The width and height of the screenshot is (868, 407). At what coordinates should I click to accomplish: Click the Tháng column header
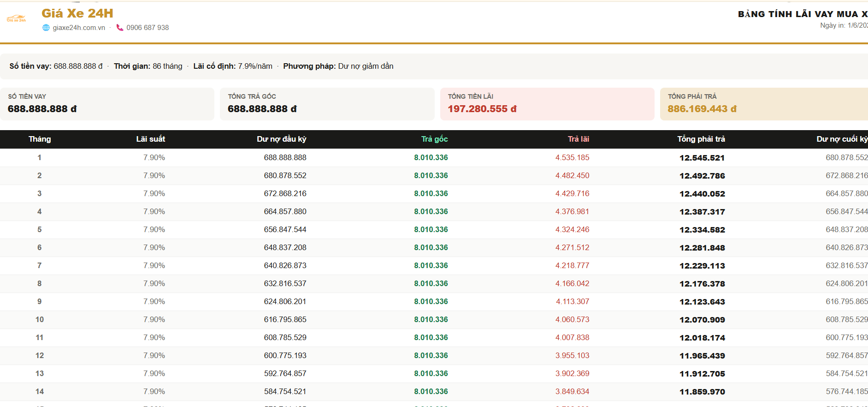click(40, 139)
